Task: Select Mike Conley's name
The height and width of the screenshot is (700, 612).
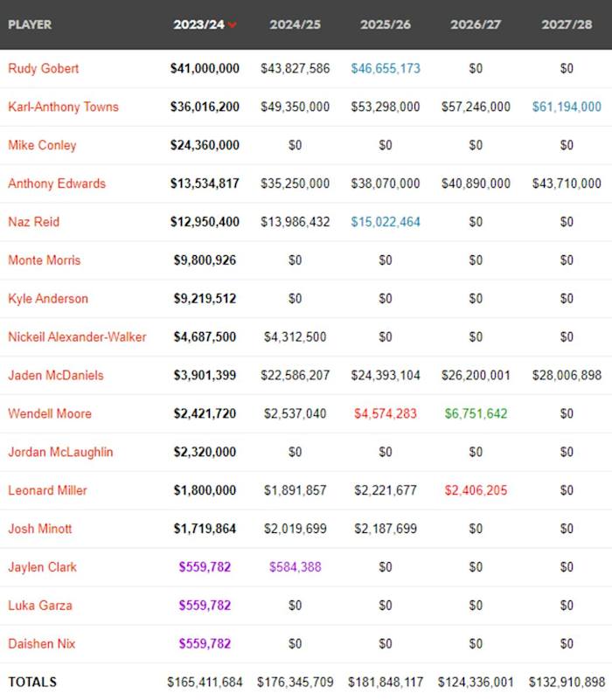Action: (x=40, y=145)
